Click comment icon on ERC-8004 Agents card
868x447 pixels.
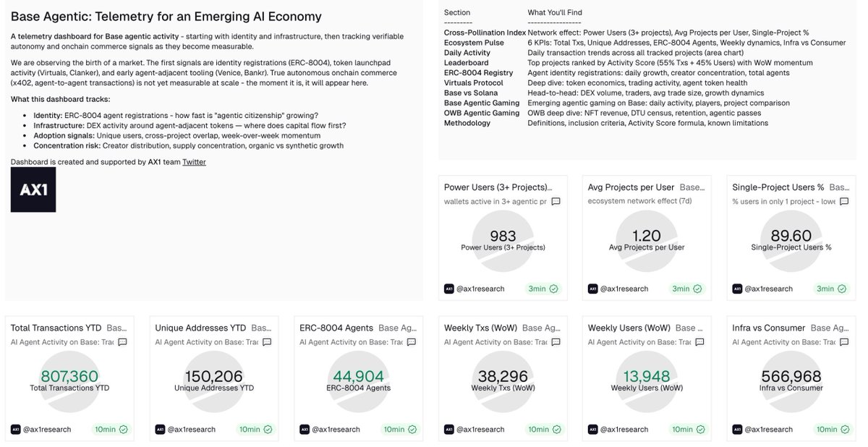coord(412,342)
